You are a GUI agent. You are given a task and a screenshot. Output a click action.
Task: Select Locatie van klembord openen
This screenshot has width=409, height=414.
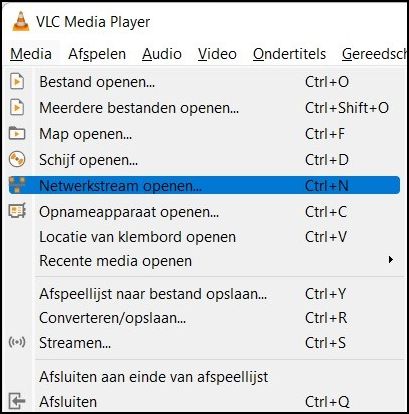pyautogui.click(x=137, y=237)
